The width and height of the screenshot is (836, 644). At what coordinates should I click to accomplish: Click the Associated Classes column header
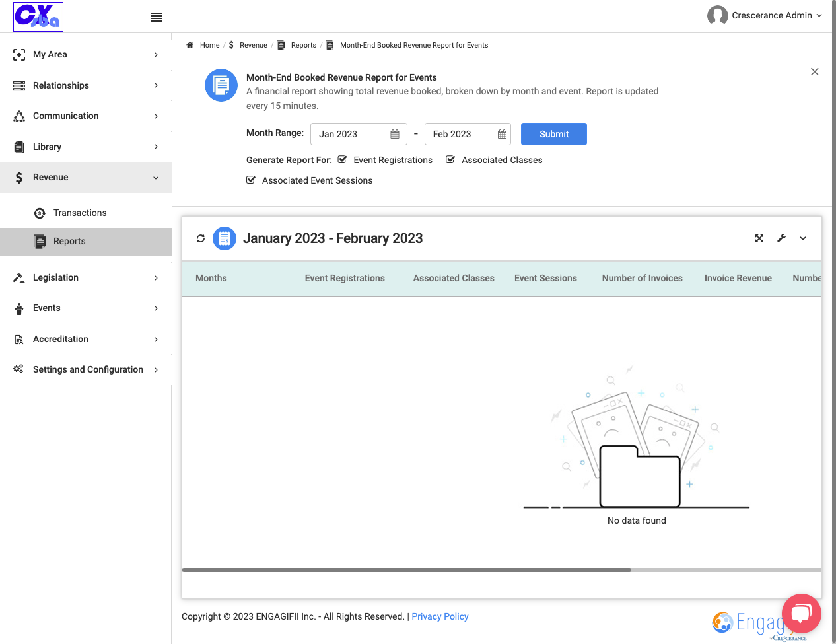coord(454,278)
